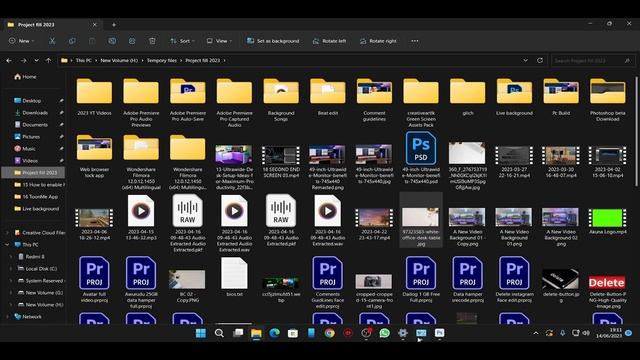Show hidden system tray icons
640x360 pixels.
click(536, 333)
